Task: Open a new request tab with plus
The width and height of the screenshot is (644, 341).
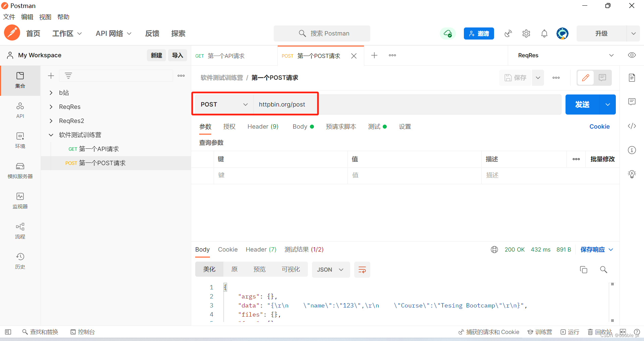Action: point(374,55)
